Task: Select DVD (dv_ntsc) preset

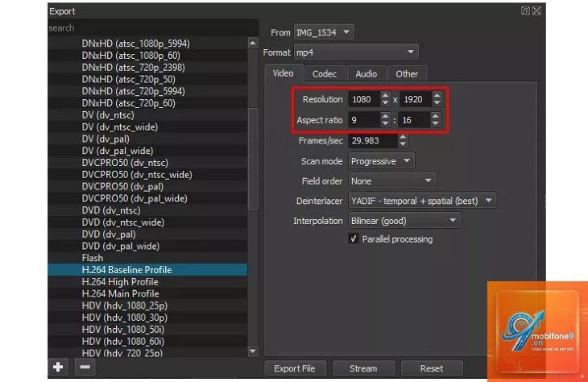Action: pyautogui.click(x=147, y=210)
